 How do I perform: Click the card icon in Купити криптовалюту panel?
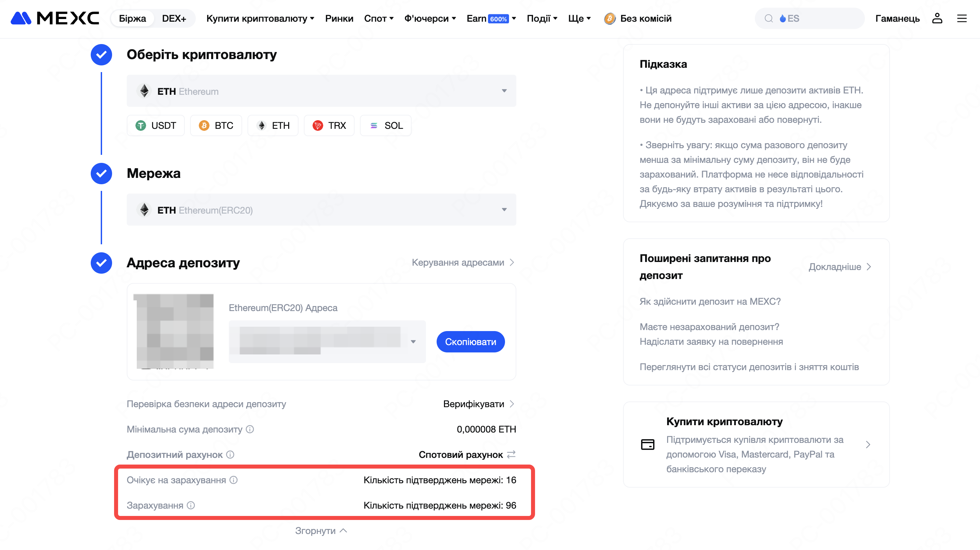coord(647,444)
